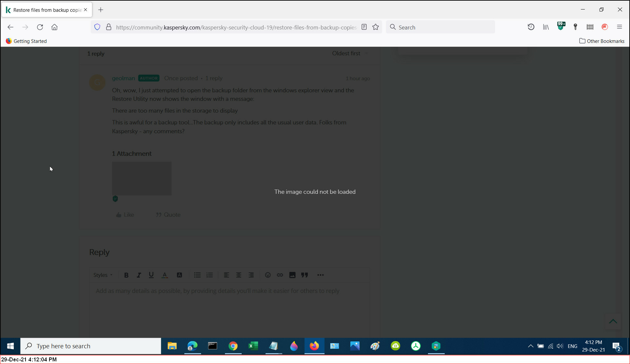The width and height of the screenshot is (630, 364).
Task: Bookmark this page with star
Action: (376, 27)
